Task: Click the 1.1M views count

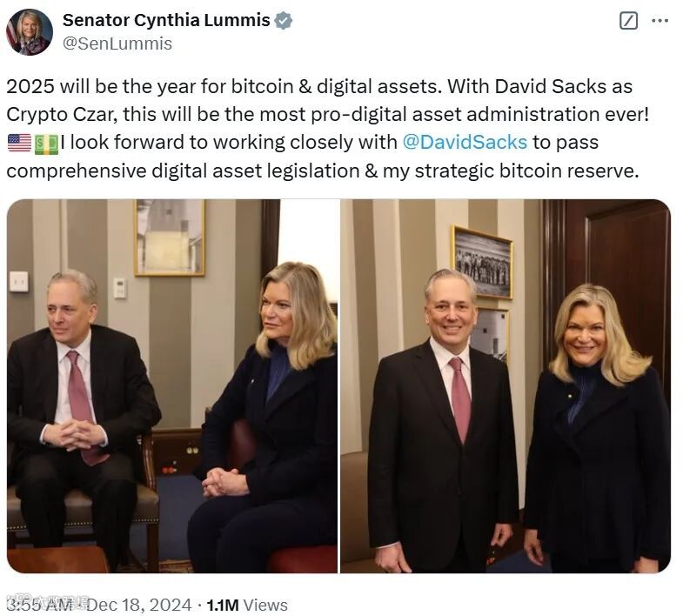Action: pyautogui.click(x=223, y=605)
